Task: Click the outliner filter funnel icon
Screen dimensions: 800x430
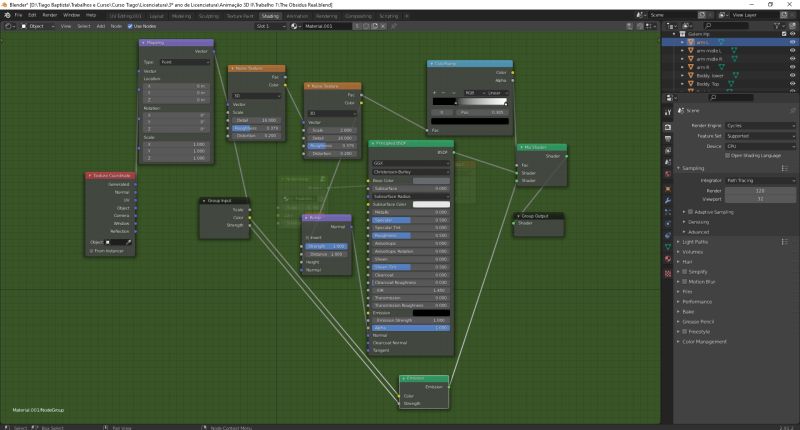Action: 778,26
